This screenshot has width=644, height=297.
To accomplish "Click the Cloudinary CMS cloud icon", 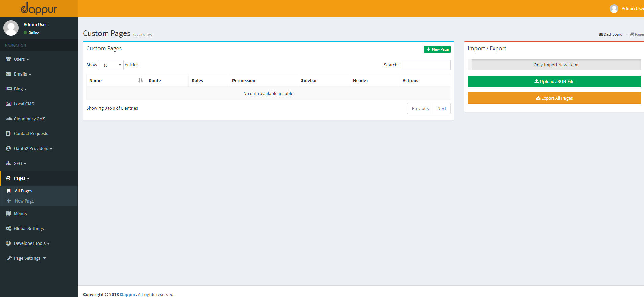I will pos(9,119).
